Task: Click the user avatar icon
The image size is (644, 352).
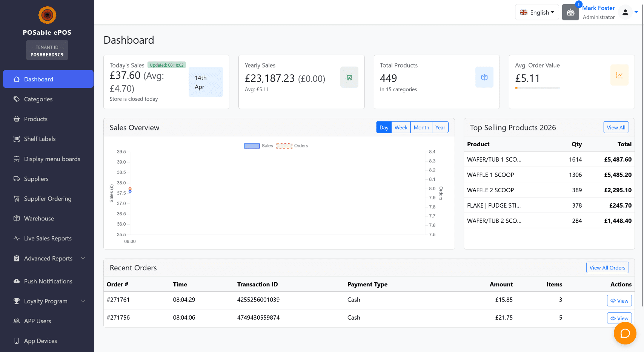Action: tap(625, 12)
